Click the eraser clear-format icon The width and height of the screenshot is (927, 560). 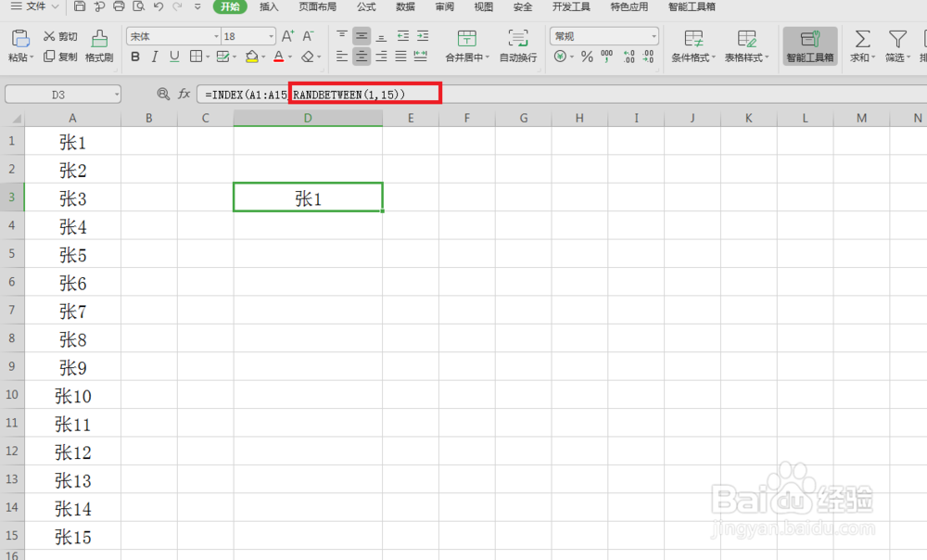[308, 57]
